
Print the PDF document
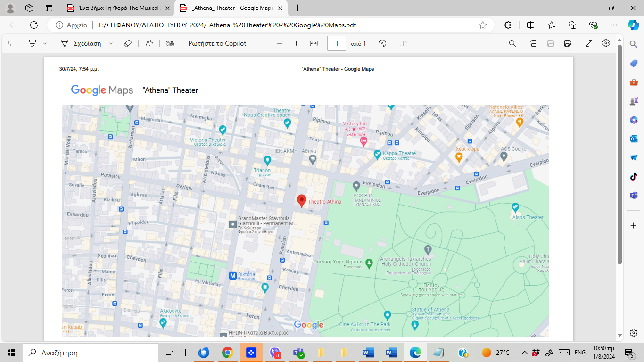(x=534, y=43)
